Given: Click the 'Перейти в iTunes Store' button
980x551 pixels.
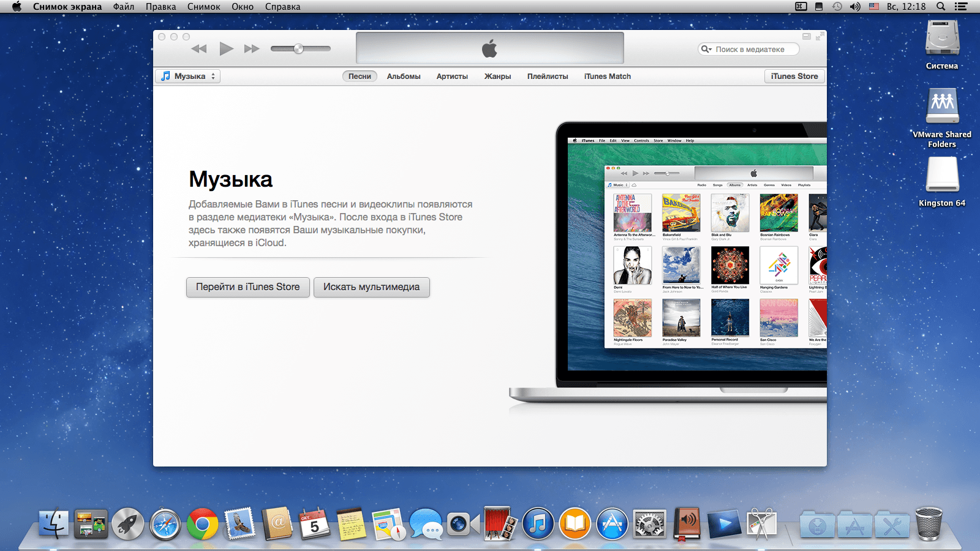Looking at the screenshot, I should [248, 287].
